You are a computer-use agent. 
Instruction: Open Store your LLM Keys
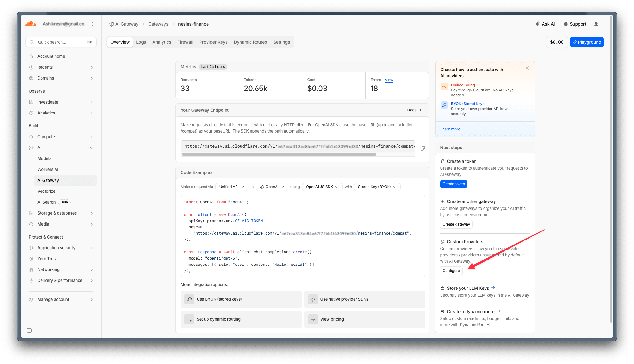467,288
